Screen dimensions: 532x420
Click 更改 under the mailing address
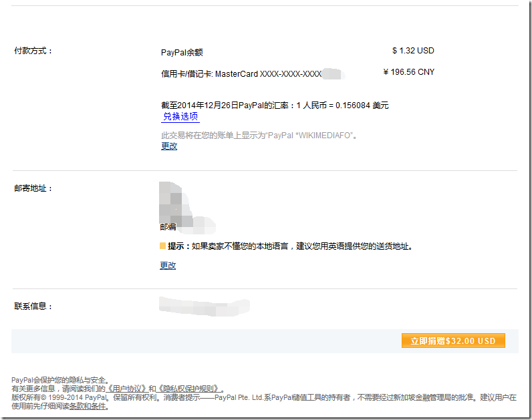(168, 266)
